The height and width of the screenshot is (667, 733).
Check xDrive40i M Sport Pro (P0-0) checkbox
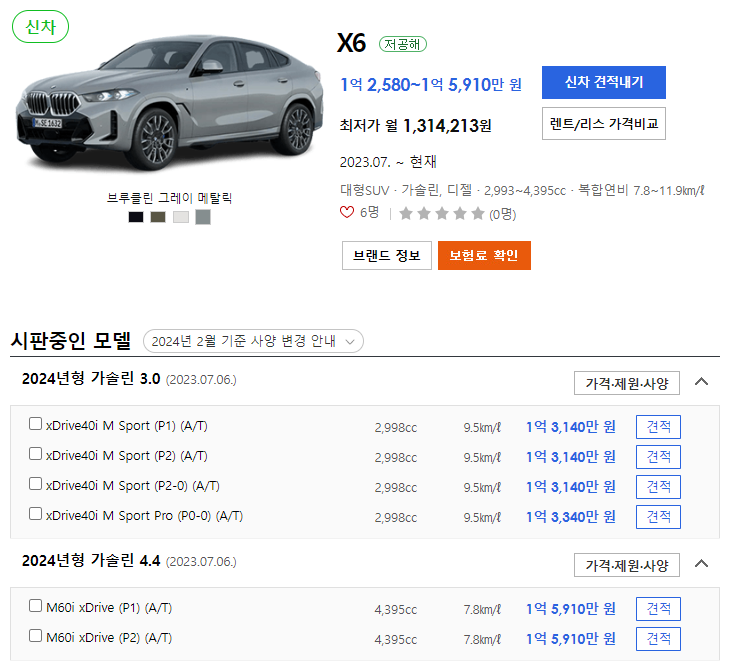coord(36,514)
